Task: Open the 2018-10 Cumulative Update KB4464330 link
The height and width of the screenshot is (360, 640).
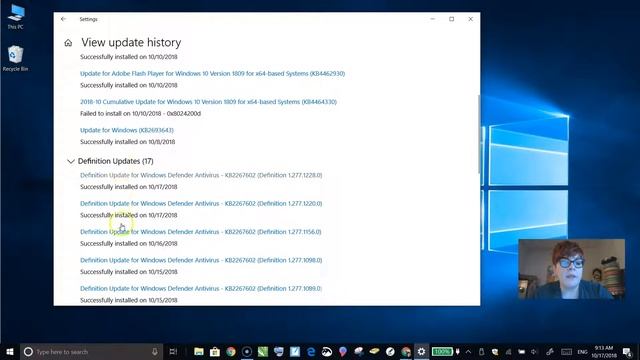Action: click(209, 102)
